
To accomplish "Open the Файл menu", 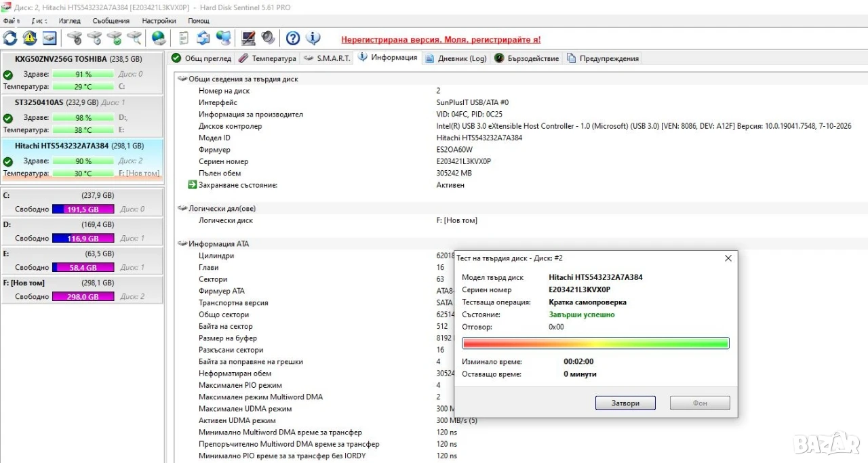I will 12,21.
